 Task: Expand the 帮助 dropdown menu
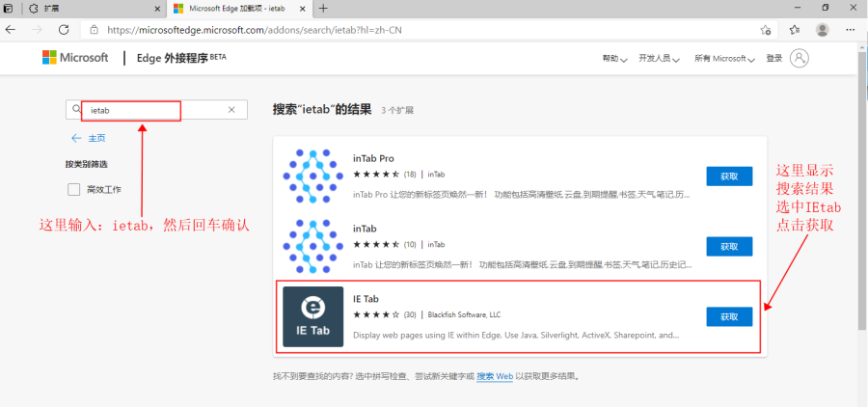point(614,59)
